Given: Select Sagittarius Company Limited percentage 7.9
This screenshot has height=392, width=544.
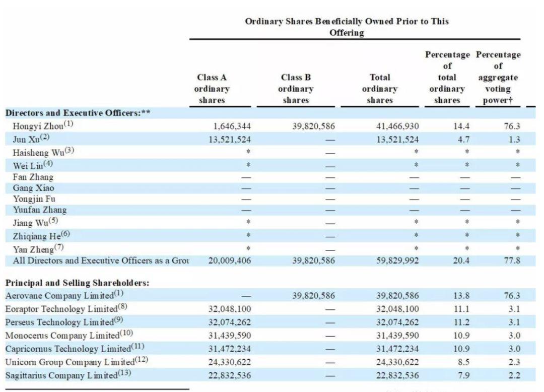Looking at the screenshot, I should tap(463, 375).
